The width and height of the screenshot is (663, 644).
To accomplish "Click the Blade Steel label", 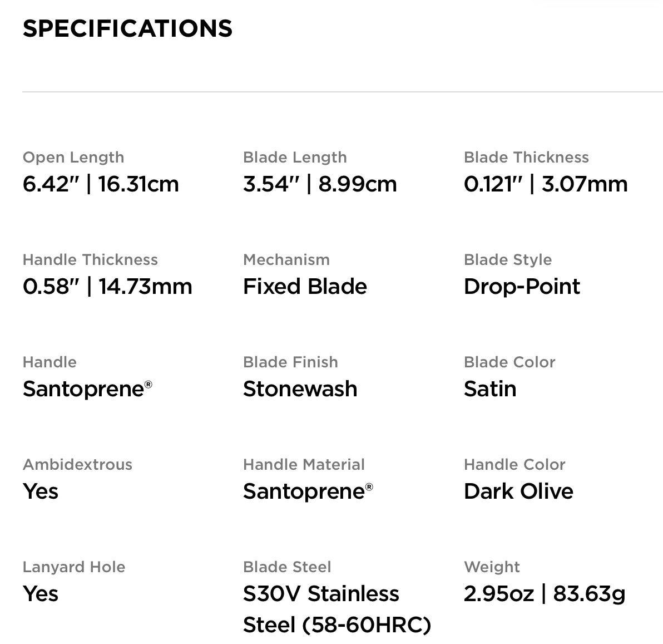I will [x=286, y=567].
